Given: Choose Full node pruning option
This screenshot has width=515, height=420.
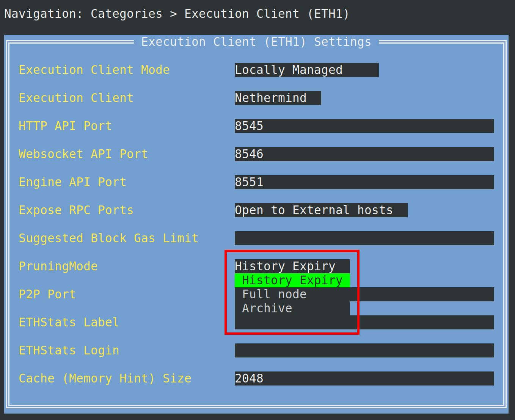Looking at the screenshot, I should click(274, 295).
